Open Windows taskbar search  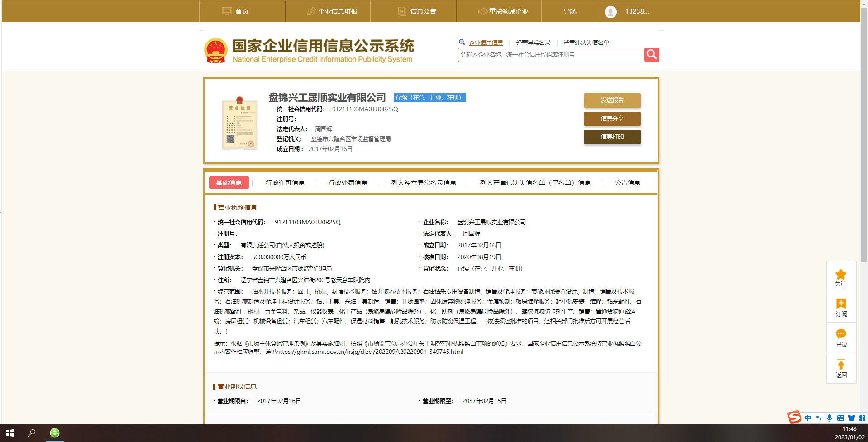point(32,433)
